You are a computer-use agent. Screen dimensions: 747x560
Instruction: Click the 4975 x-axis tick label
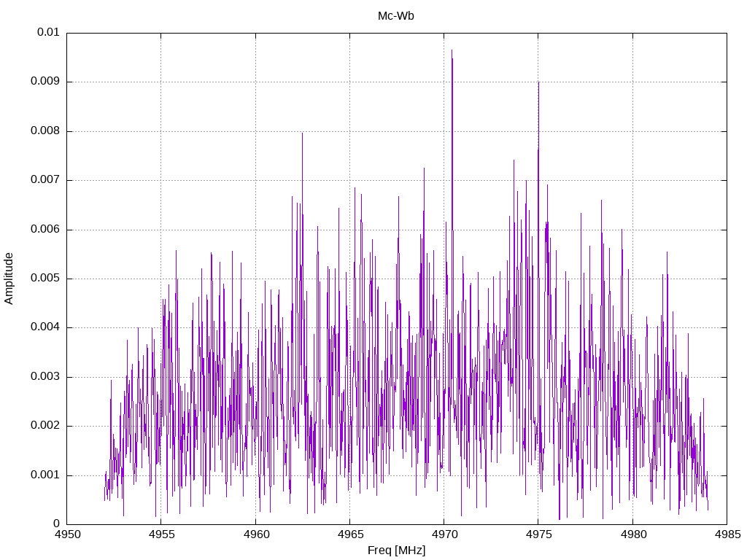(x=538, y=534)
